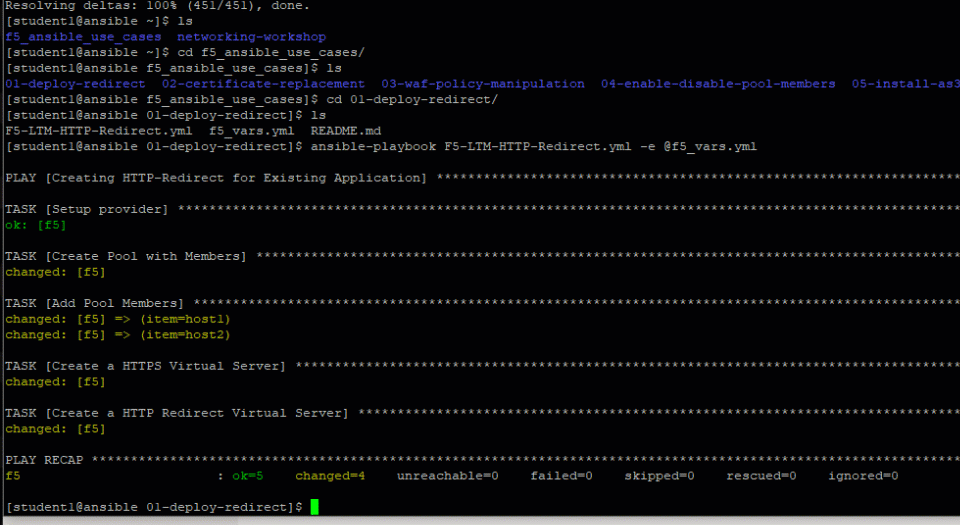The width and height of the screenshot is (960, 525).
Task: Click the partially shown '05-install-as3' directory
Action: click(906, 84)
